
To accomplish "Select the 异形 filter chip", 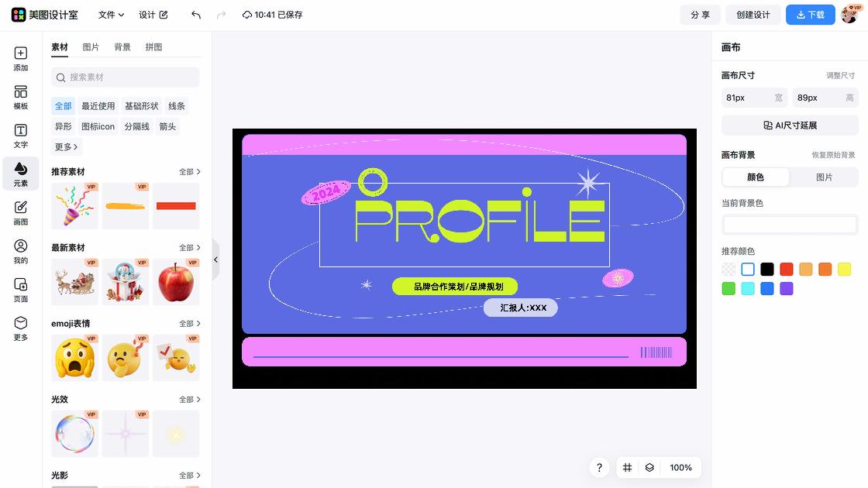I will pyautogui.click(x=63, y=126).
